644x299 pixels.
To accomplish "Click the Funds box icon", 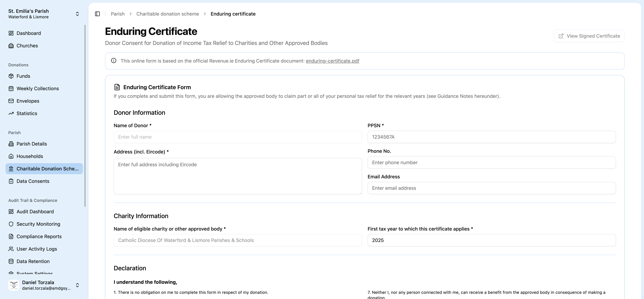I will tap(11, 76).
